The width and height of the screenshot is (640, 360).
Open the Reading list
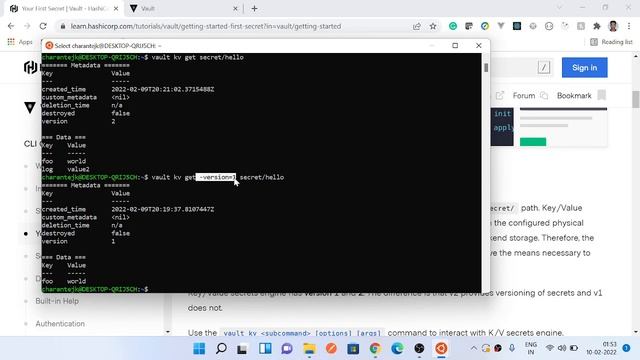(611, 42)
